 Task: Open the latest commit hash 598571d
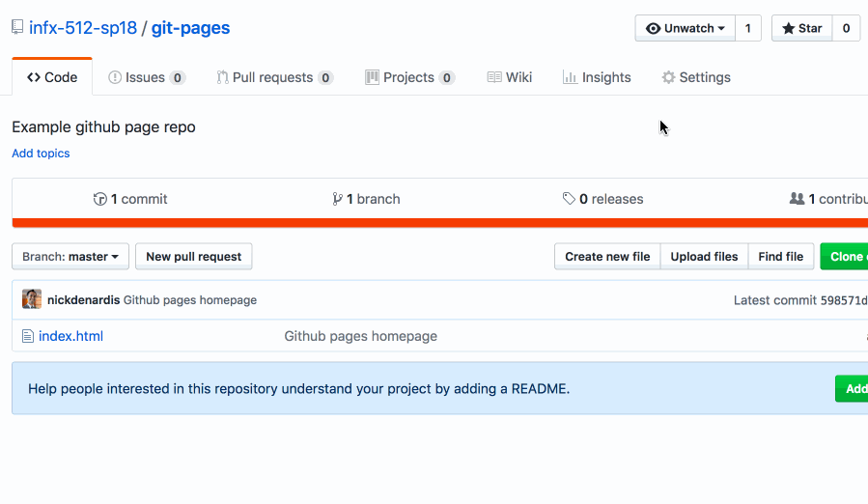844,300
